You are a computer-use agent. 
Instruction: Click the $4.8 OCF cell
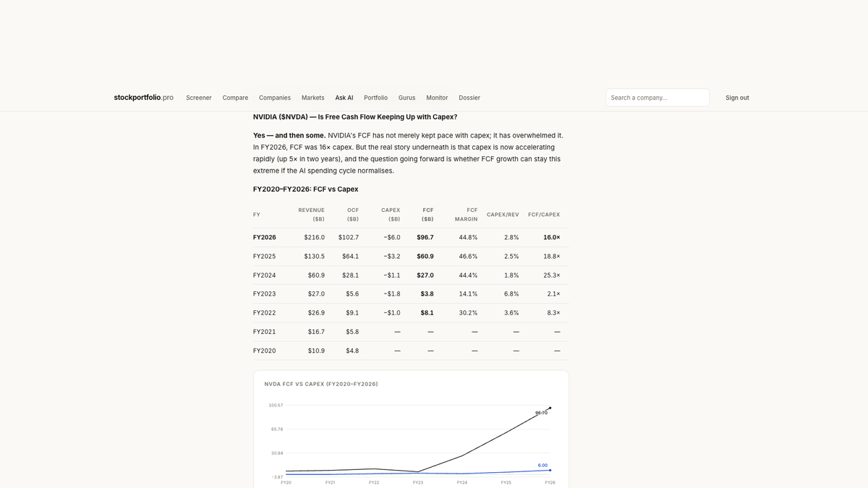click(x=352, y=350)
